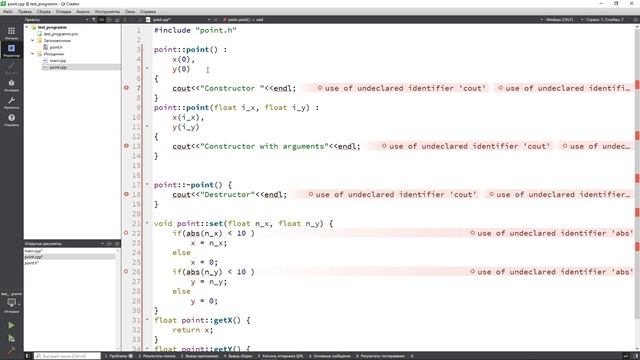Viewport: 640px width, 360px height.
Task: Select test_programm.pro in project tree
Action: 60,34
